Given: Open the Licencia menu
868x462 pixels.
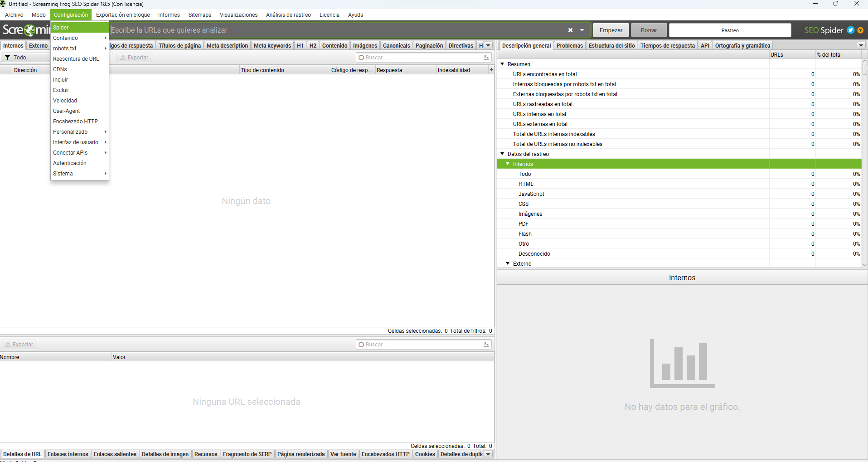Looking at the screenshot, I should (330, 15).
